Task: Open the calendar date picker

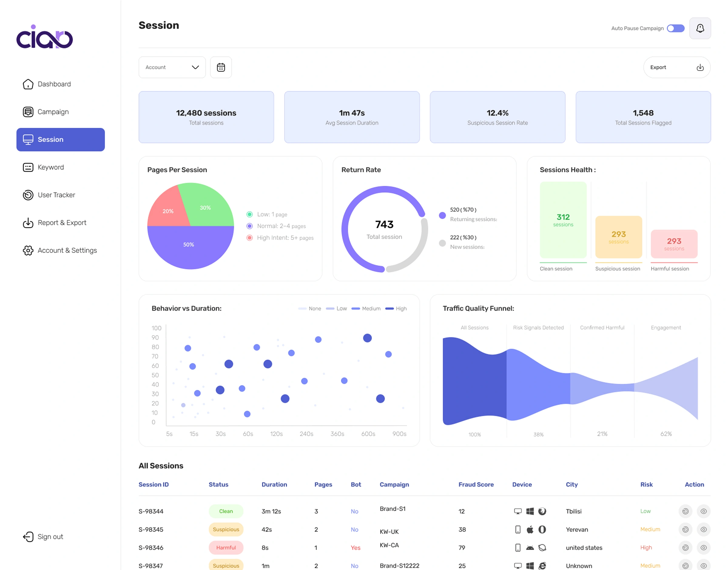Action: point(221,67)
